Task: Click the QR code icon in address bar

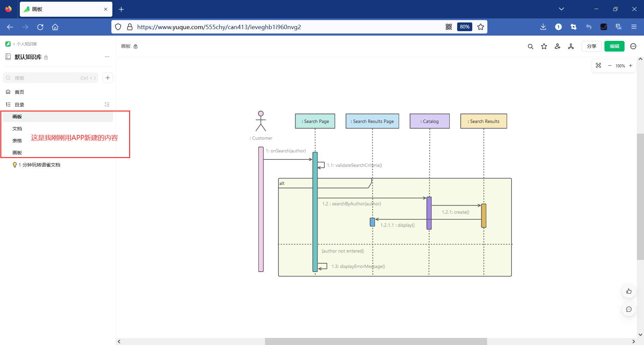Action: pos(449,27)
